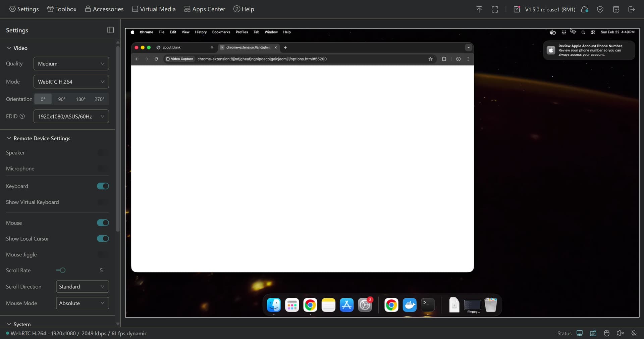Collapse the Settings sidebar panel icon
The image size is (644, 339).
[110, 30]
